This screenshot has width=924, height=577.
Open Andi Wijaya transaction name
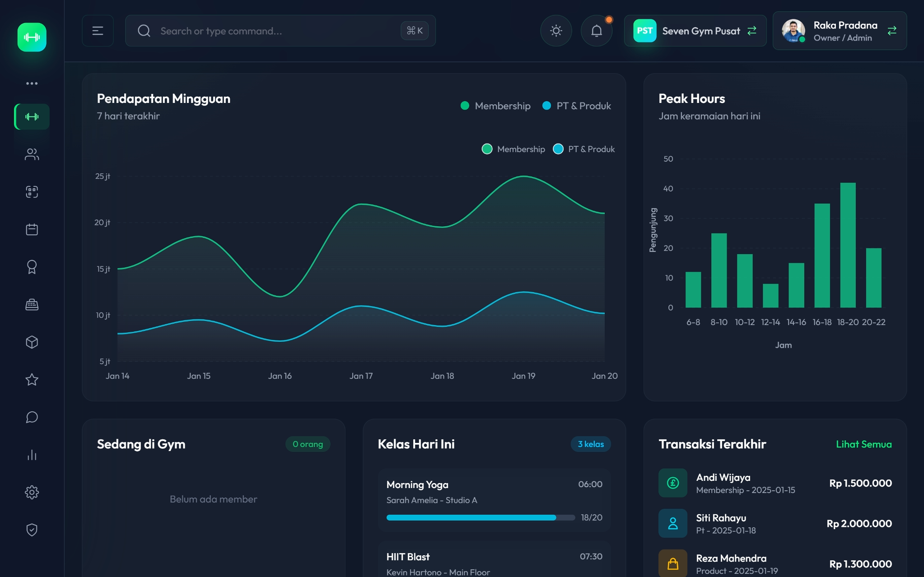point(723,478)
